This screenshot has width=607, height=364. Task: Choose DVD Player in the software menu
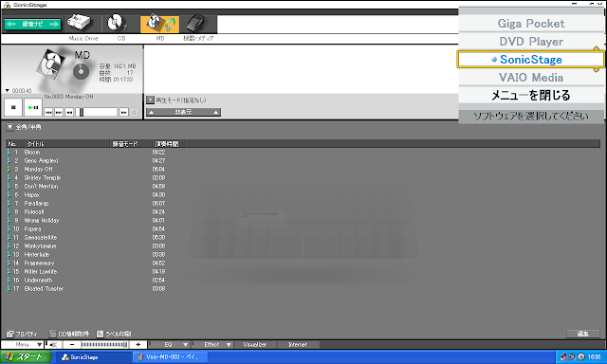pyautogui.click(x=531, y=42)
